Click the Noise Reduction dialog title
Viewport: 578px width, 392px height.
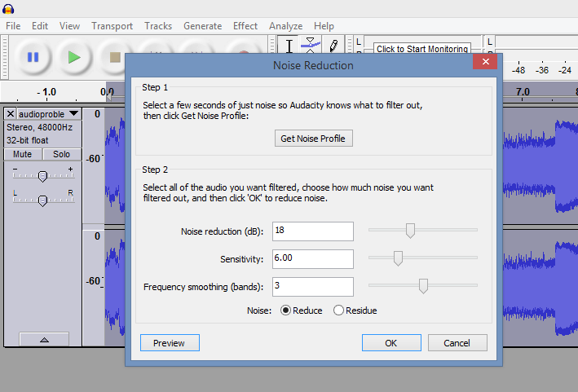tap(313, 65)
